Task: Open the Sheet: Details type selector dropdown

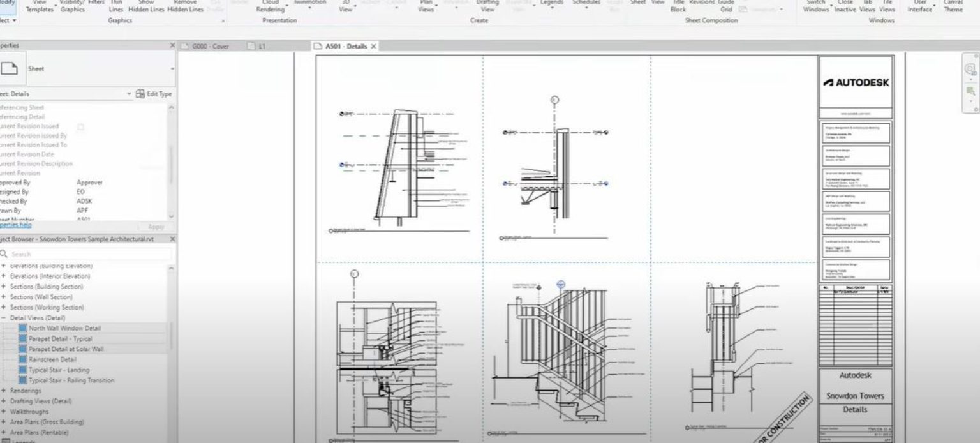Action: [128, 93]
